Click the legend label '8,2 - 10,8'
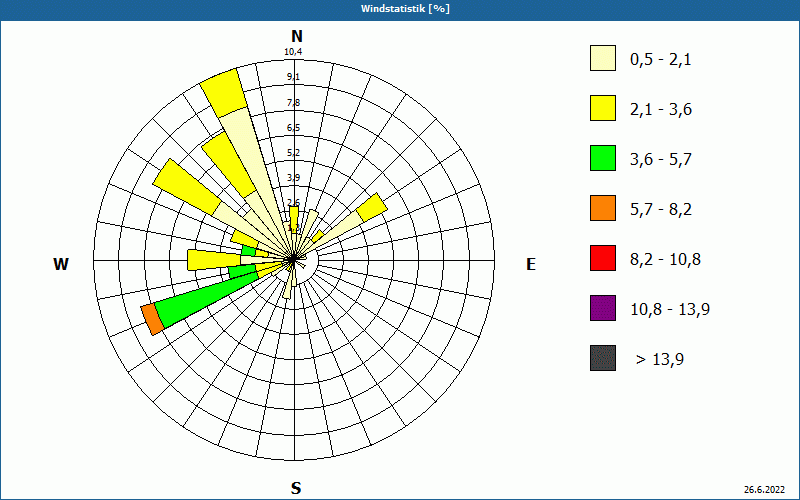800x500 pixels. pos(665,260)
